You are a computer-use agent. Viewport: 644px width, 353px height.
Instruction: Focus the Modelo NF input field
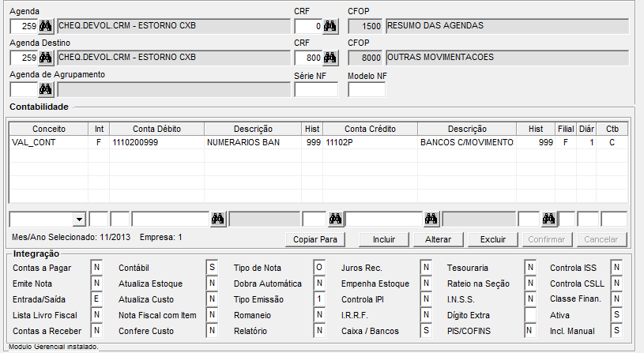click(x=367, y=89)
